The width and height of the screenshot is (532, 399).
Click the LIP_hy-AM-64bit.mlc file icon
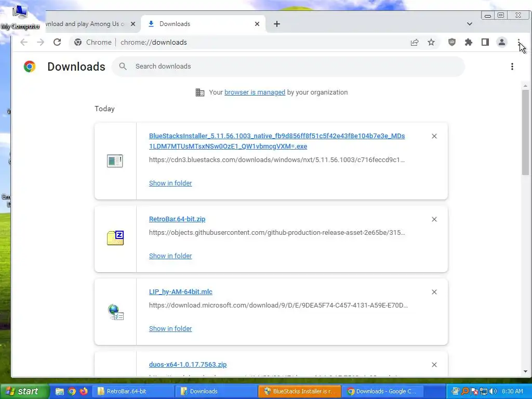[116, 312]
